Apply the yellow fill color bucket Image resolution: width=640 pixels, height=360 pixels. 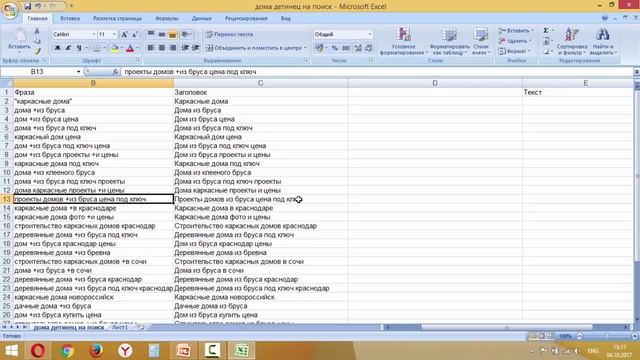(115, 48)
